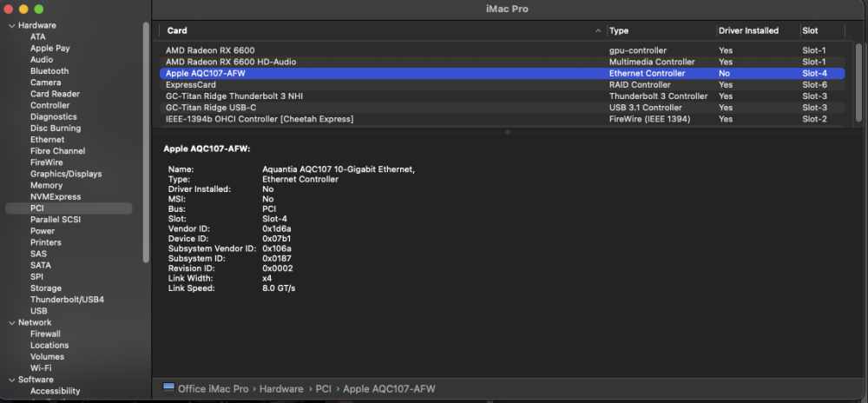
Task: Click the green zoom window button
Action: (39, 10)
